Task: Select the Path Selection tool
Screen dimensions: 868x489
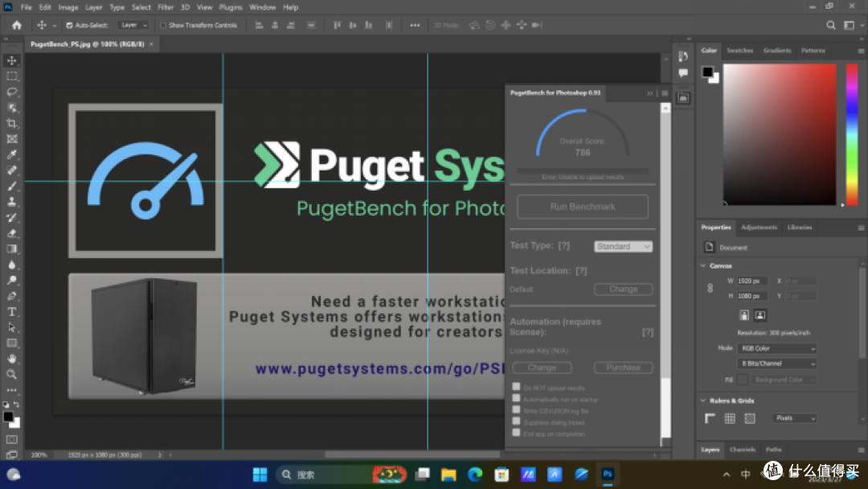Action: 11,327
